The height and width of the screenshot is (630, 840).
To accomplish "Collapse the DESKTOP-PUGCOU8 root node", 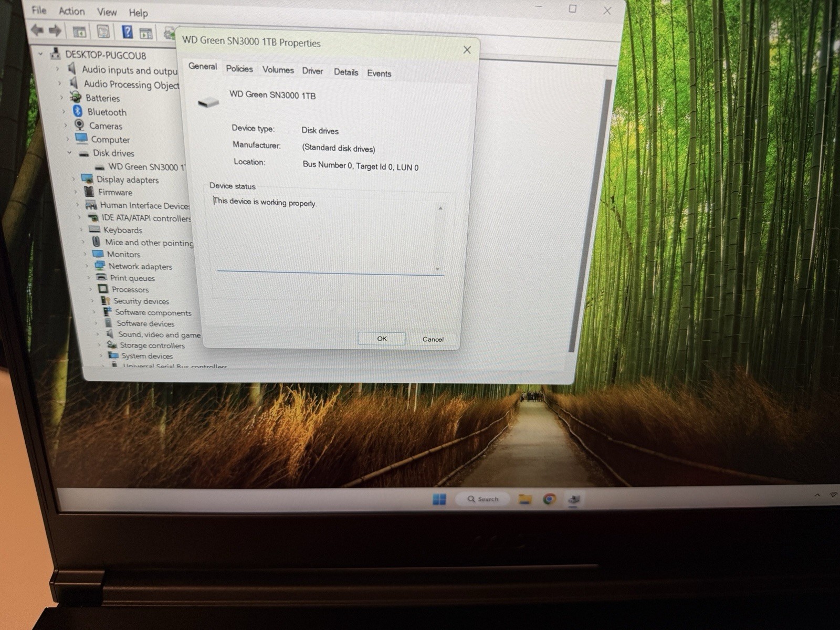I will (x=40, y=53).
